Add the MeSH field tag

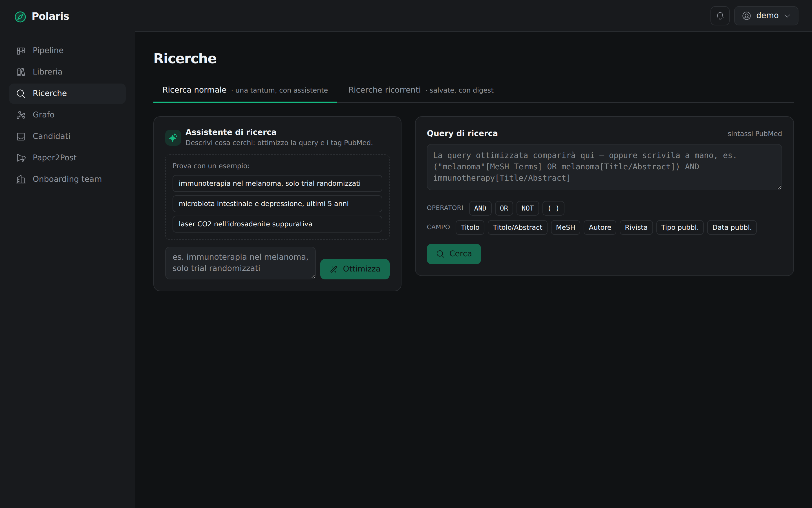(x=565, y=227)
